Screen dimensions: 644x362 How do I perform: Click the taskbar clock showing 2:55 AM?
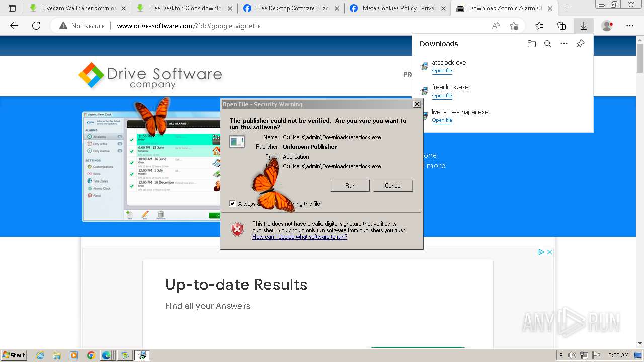(x=617, y=355)
